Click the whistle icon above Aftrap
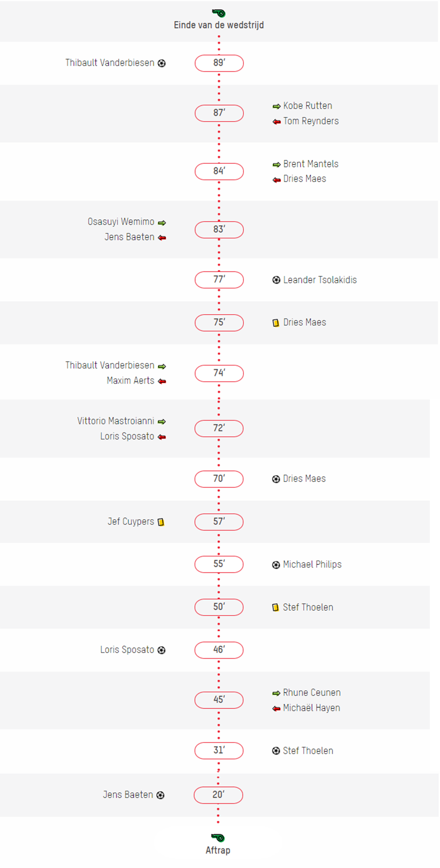Image resolution: width=440 pixels, height=868 pixels. [218, 838]
